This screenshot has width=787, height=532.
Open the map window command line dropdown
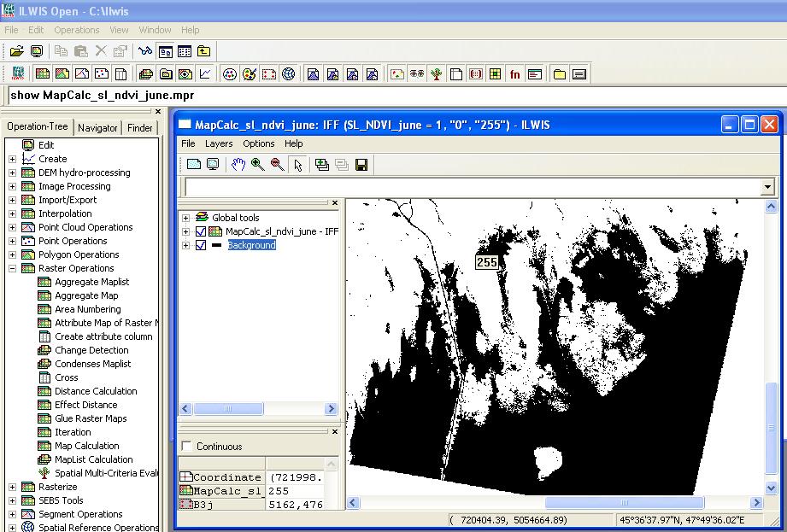[767, 187]
